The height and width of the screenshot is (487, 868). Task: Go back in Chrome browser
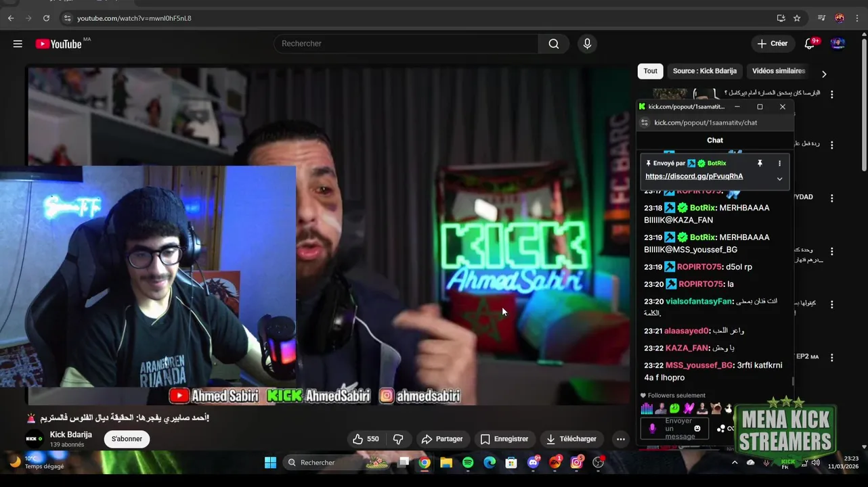[x=11, y=18]
